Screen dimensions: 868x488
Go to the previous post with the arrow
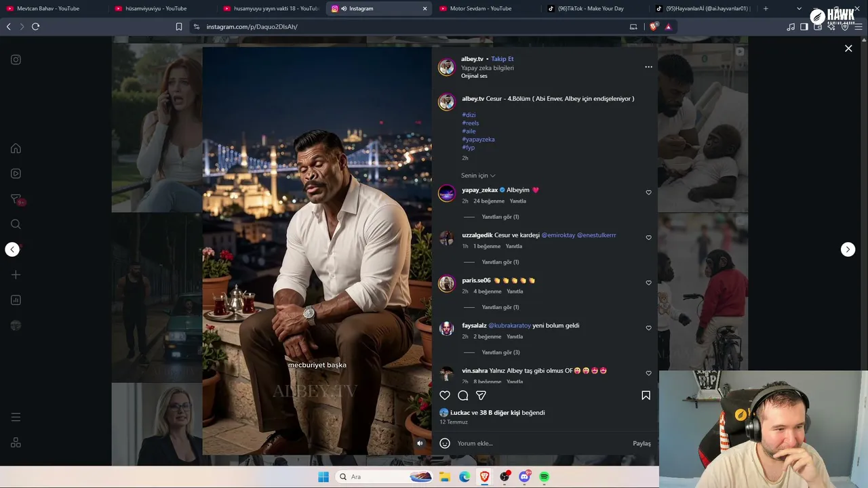pos(12,249)
